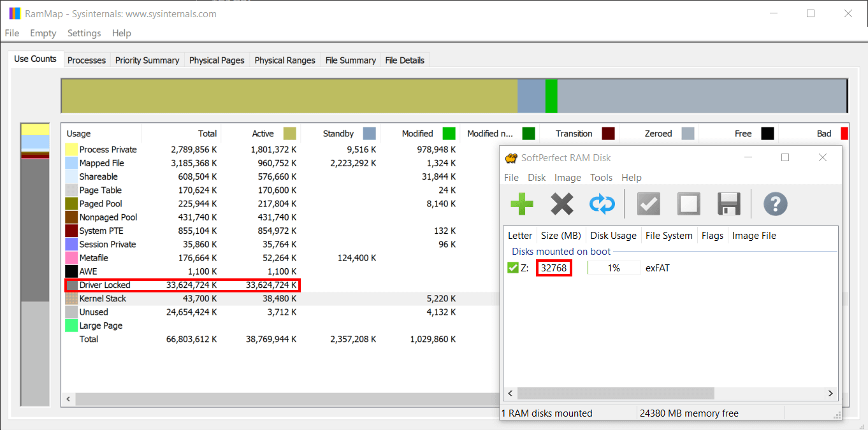Select the Nonpaged Pool row
The height and width of the screenshot is (430, 868).
(x=281, y=217)
